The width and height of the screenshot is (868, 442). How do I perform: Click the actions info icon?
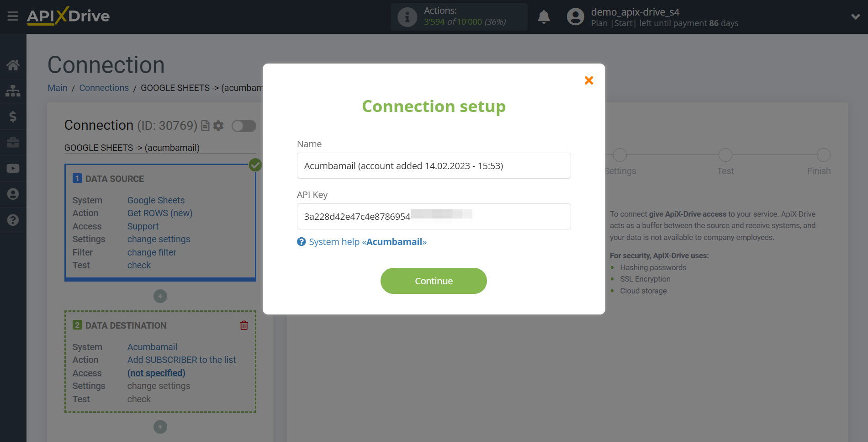click(407, 17)
